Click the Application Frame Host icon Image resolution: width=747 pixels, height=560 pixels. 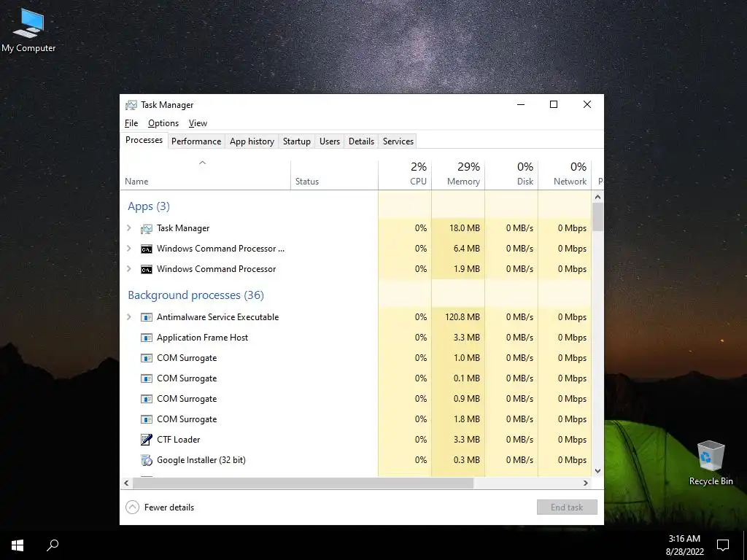146,338
